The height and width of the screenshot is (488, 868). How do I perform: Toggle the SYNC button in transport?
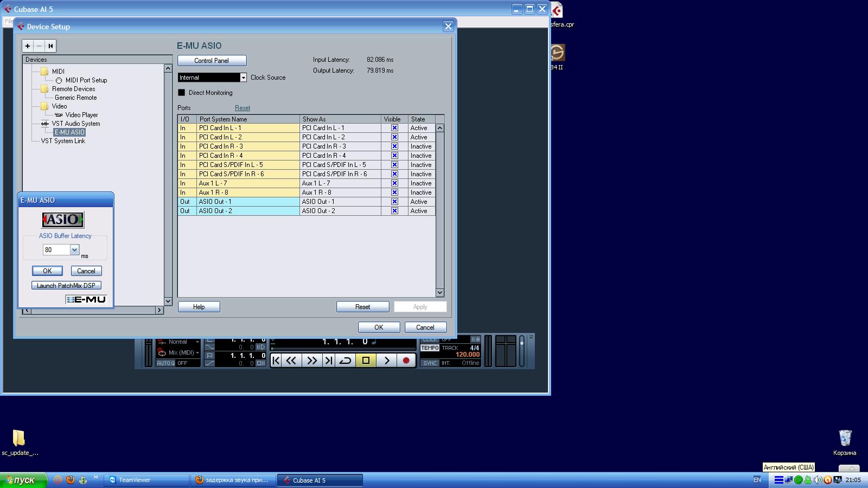(430, 363)
